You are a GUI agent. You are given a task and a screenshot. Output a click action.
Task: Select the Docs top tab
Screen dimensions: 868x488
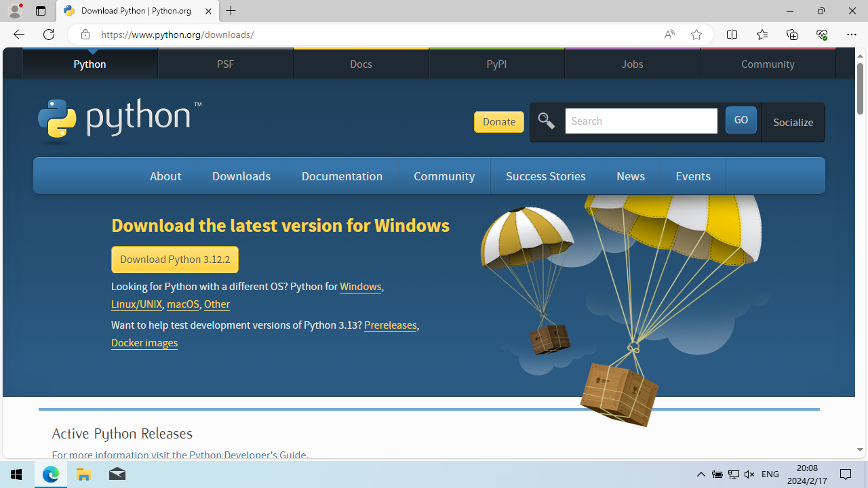[x=361, y=64]
